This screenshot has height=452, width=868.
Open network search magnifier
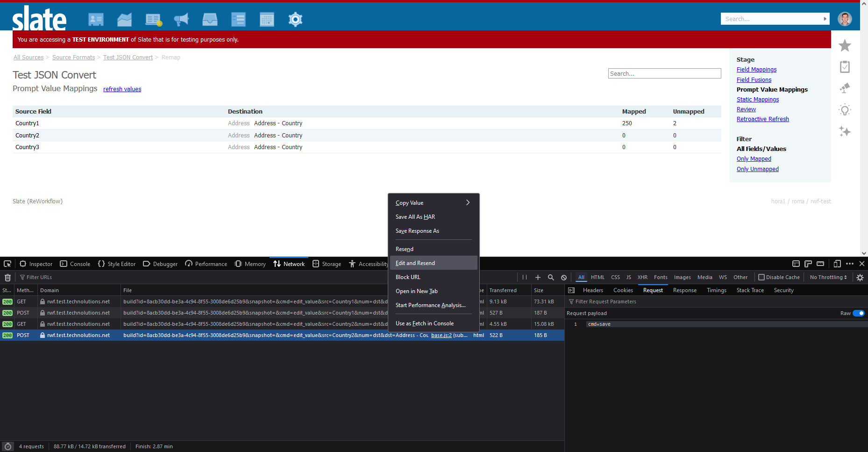pos(551,277)
